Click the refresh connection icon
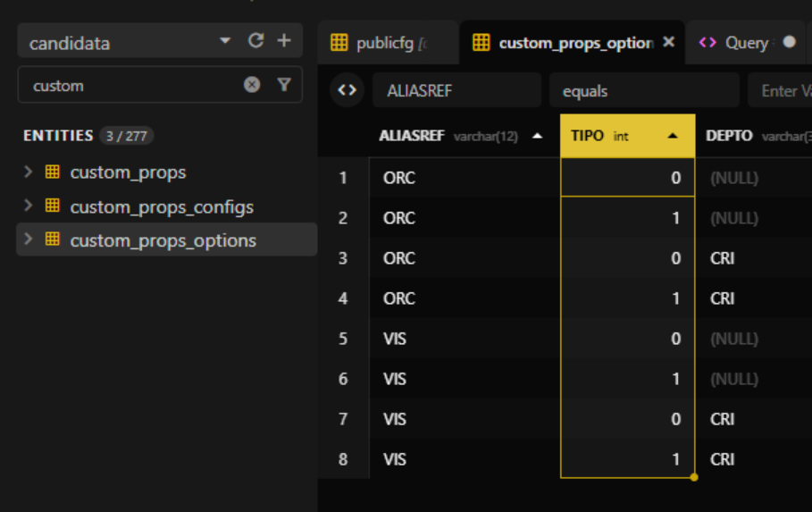This screenshot has height=512, width=812. [255, 41]
